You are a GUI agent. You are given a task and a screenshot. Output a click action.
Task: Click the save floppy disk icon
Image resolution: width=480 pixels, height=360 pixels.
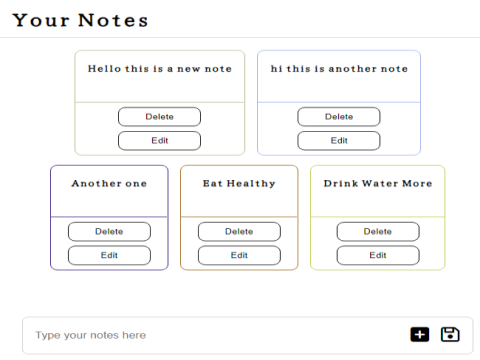450,334
